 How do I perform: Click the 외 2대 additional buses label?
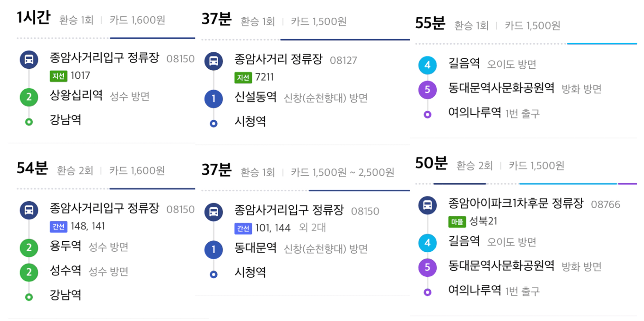tap(312, 227)
